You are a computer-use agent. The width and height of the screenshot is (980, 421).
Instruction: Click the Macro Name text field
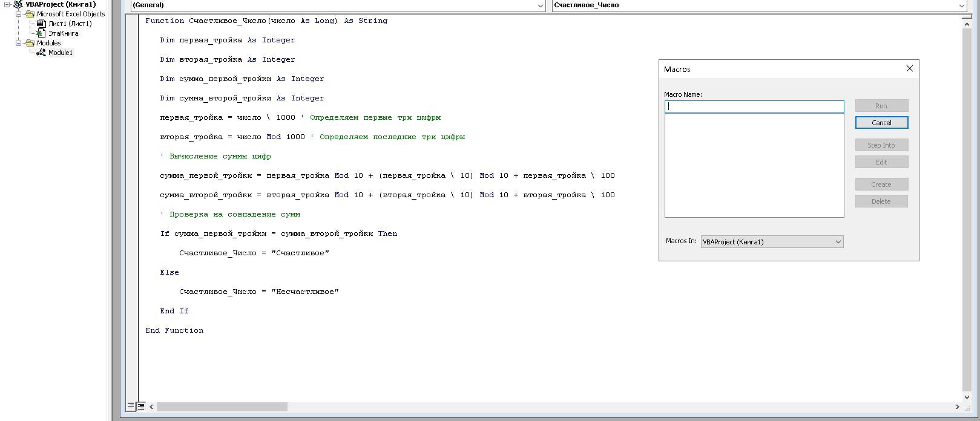pyautogui.click(x=754, y=106)
